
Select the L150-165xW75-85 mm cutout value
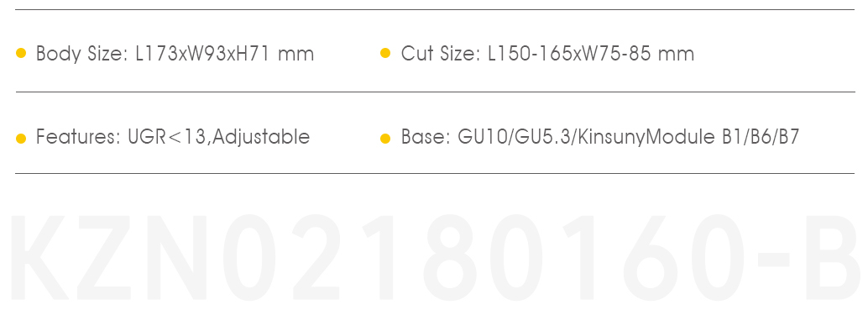pos(591,54)
